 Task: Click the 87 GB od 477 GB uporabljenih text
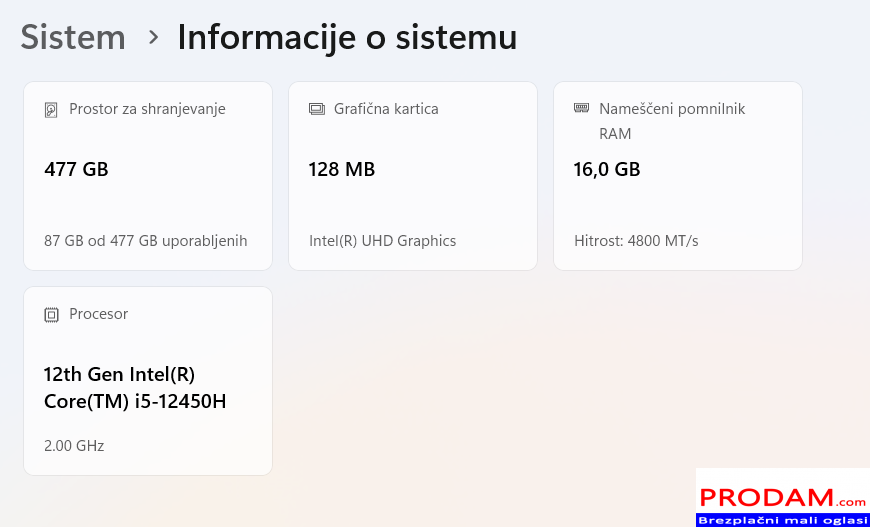pos(146,241)
